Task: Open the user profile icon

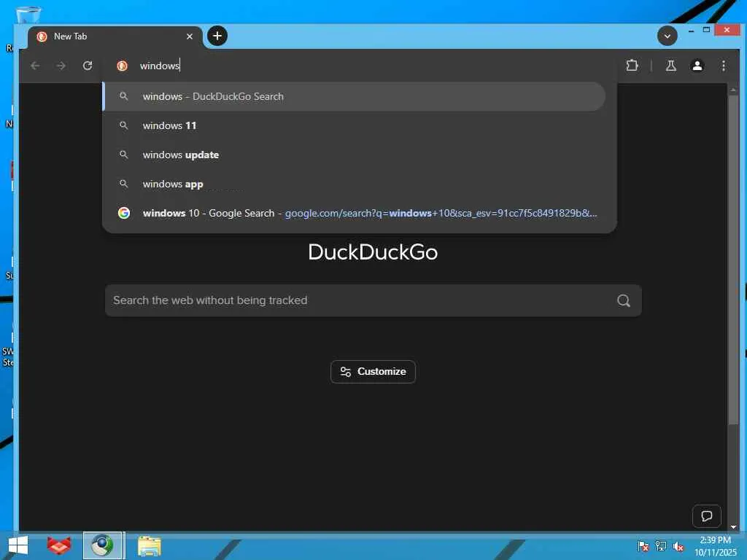Action: point(697,66)
